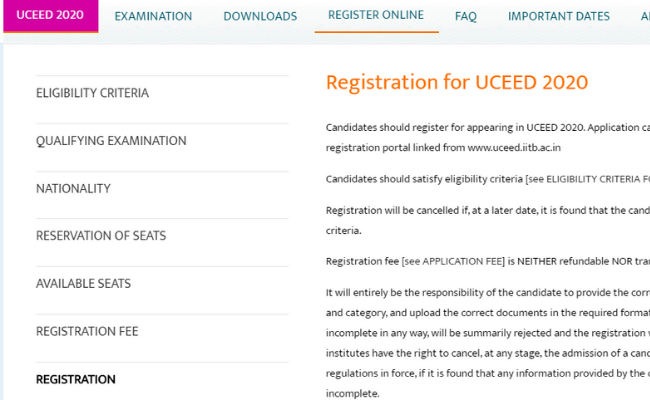Switch to the EXAMINATION menu

tap(153, 17)
